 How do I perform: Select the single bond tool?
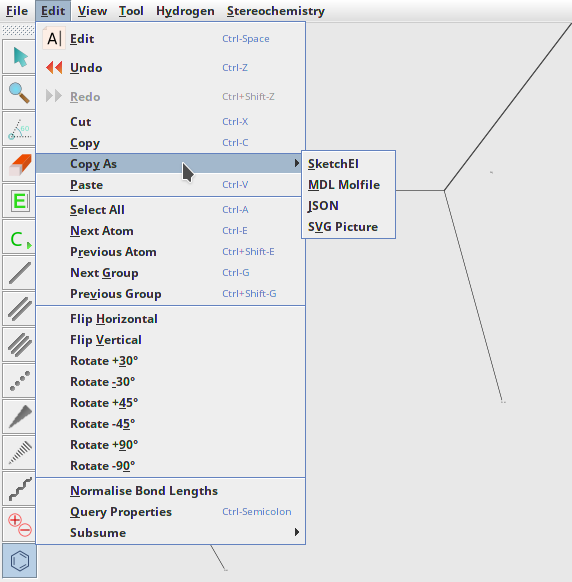coord(19,273)
